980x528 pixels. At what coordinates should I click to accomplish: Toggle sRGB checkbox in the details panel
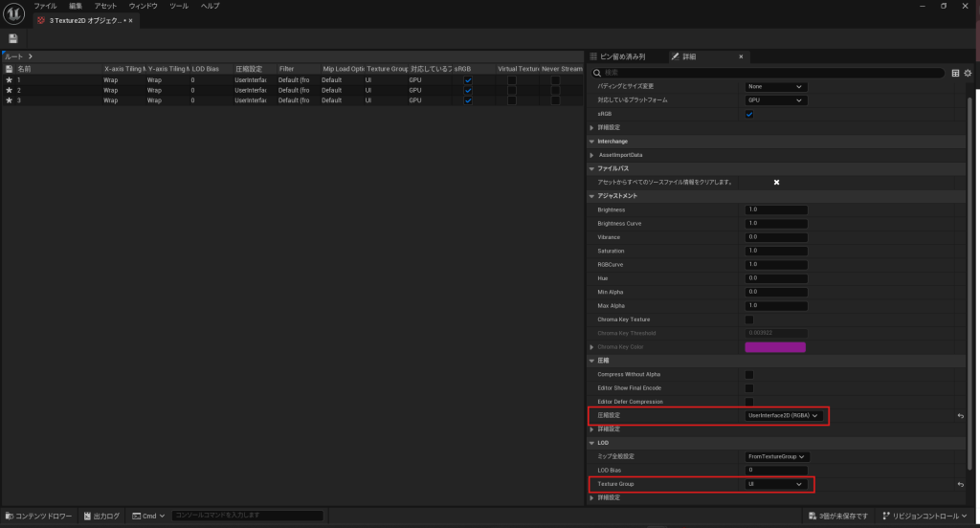[749, 114]
